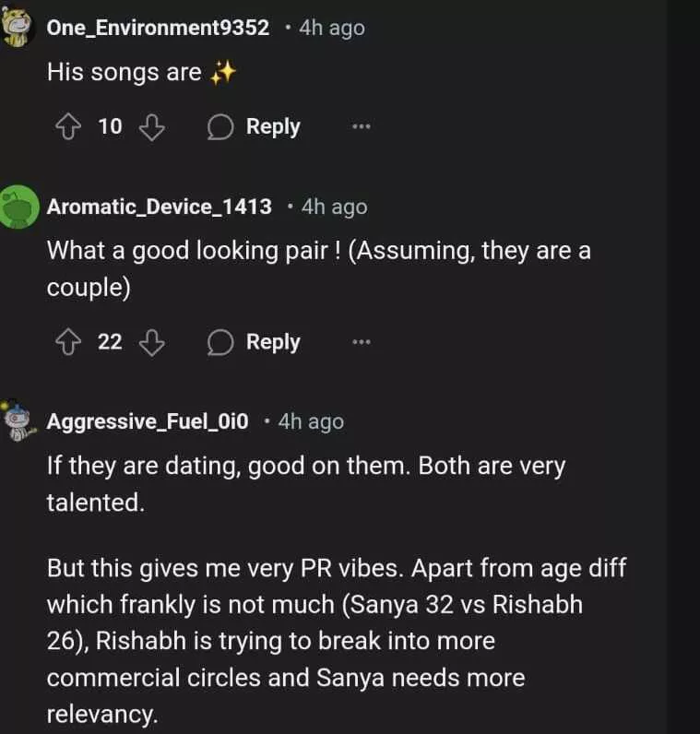
Task: Visit Aromatic_Device_1413's profile via username
Action: [159, 207]
